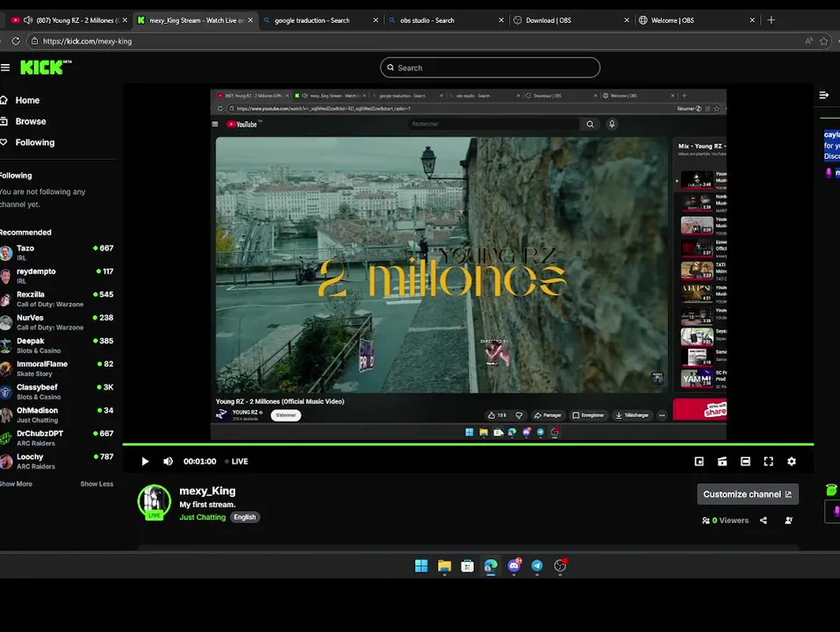Switch to the Young RZ YouTube tab
Screen dimensions: 840x632
(x=69, y=20)
